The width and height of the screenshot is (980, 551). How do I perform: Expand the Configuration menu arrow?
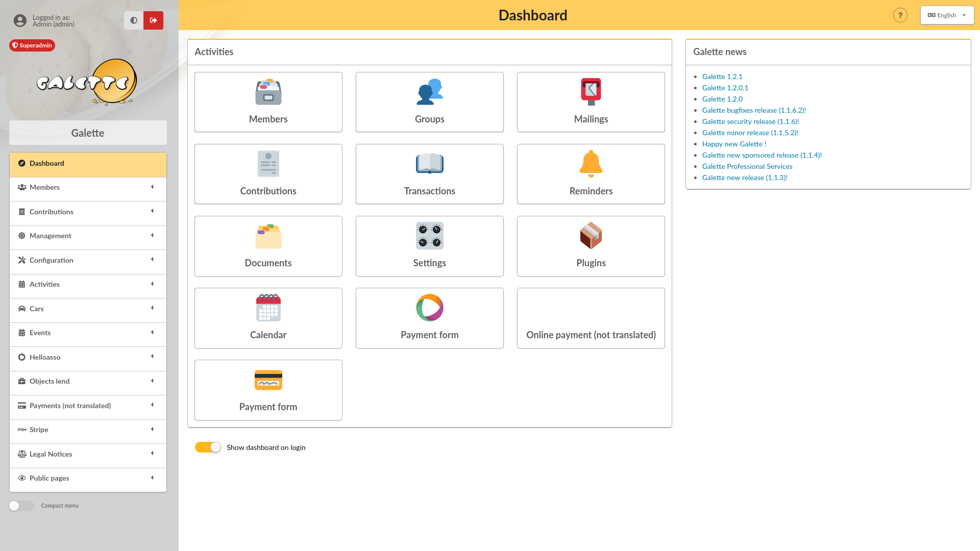tap(152, 260)
